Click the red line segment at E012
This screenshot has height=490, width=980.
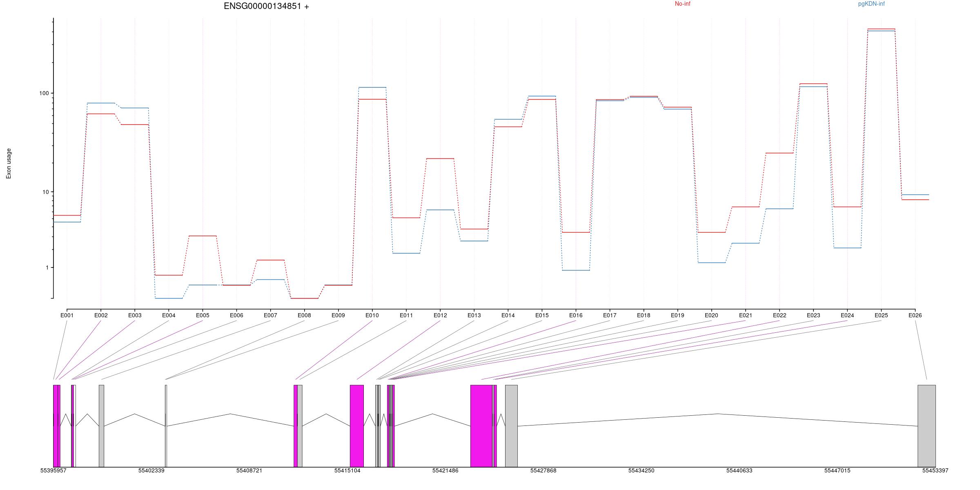(440, 158)
